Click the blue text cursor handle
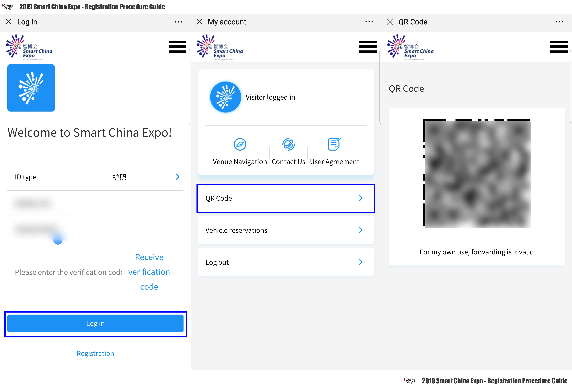Image resolution: width=572 pixels, height=392 pixels. pos(58,239)
